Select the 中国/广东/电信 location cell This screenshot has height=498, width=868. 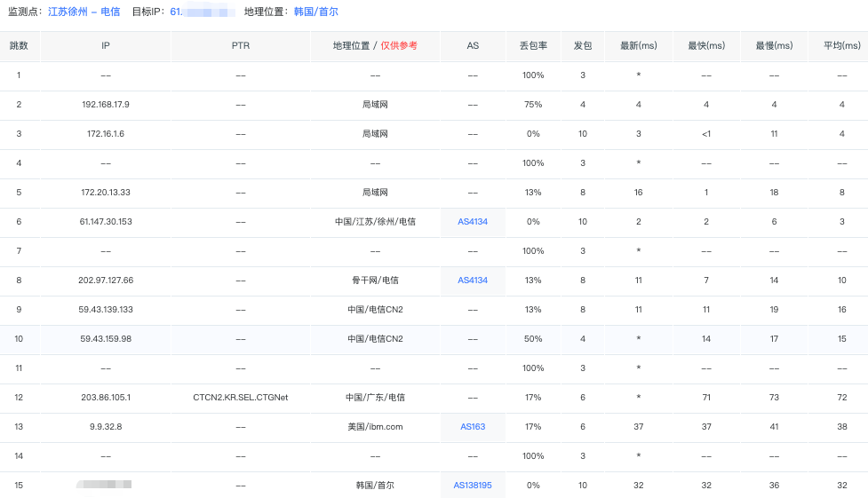pos(375,398)
